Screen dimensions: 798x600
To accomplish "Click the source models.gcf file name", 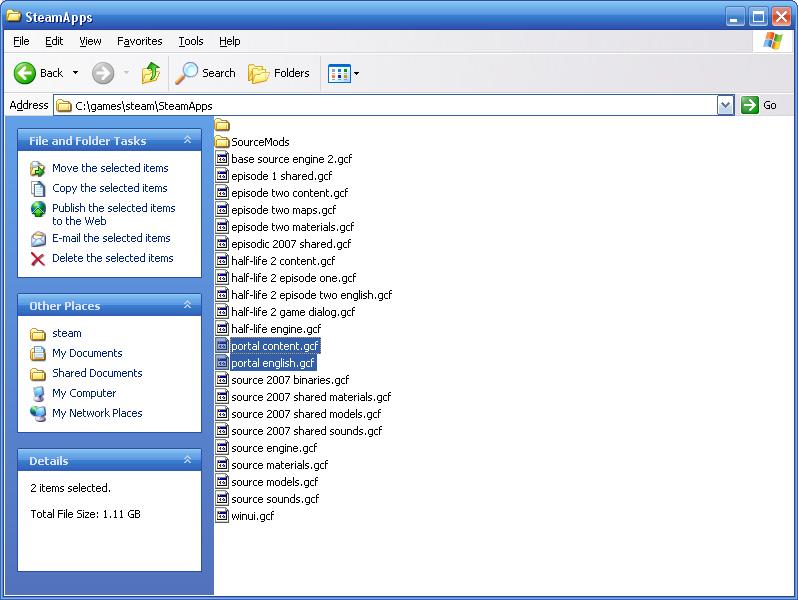I will (x=274, y=482).
